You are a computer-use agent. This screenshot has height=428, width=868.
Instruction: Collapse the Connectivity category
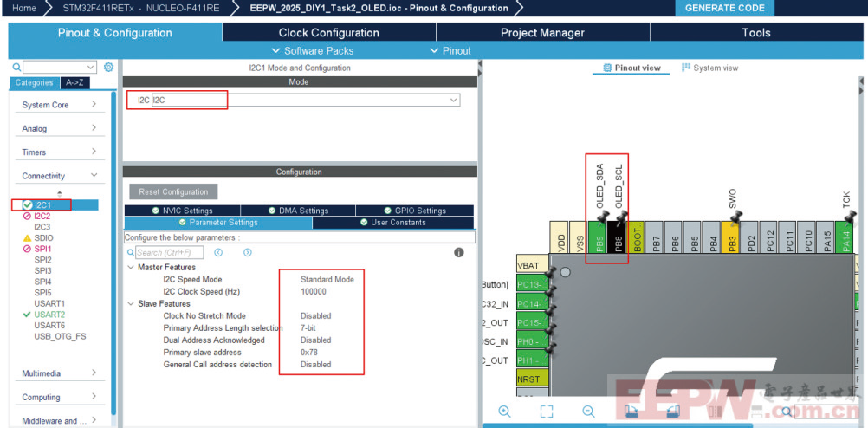pyautogui.click(x=60, y=176)
